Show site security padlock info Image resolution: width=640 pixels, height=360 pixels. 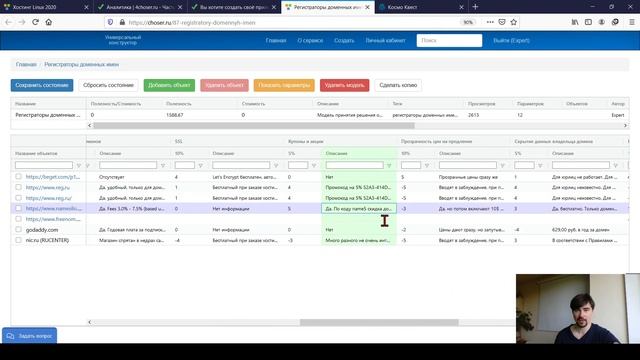tap(122, 22)
